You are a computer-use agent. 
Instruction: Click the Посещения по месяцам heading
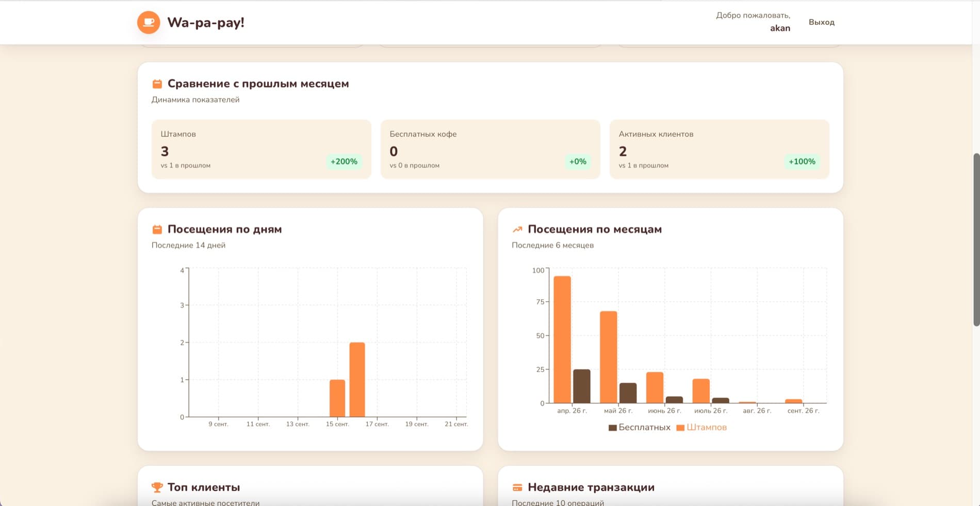[x=595, y=230]
